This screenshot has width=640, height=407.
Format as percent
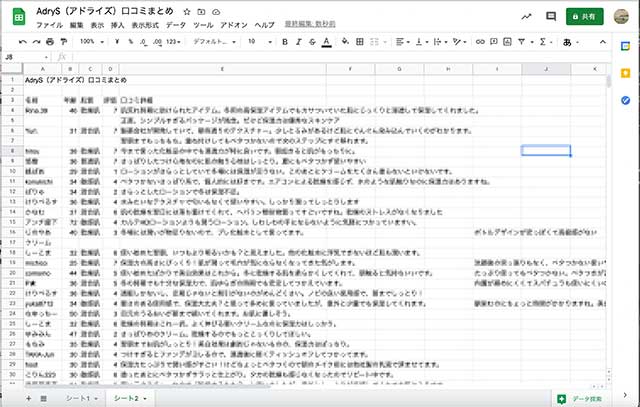(131, 42)
